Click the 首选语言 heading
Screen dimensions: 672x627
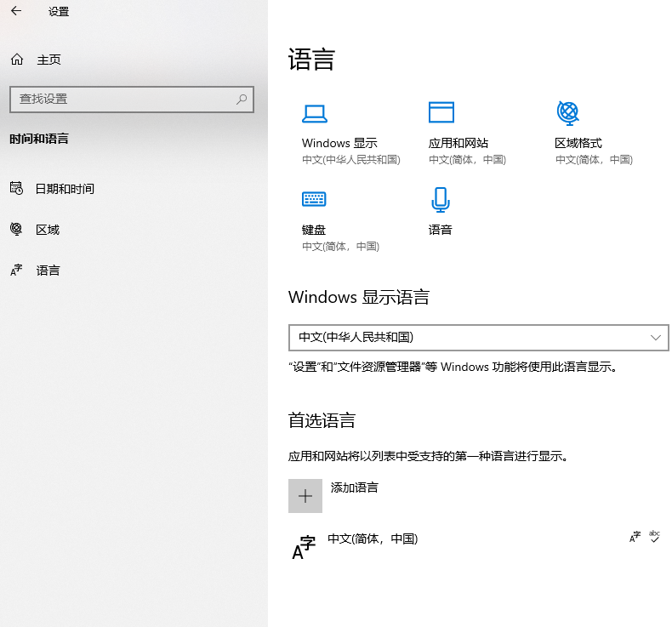point(322,420)
